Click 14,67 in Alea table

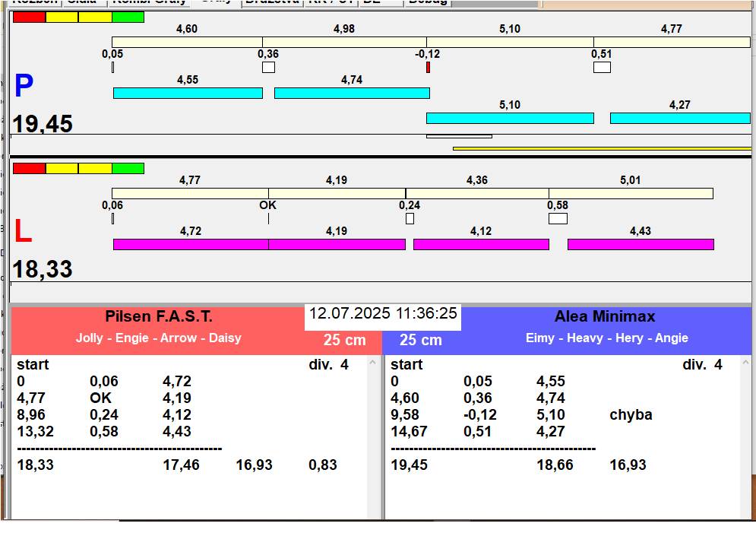409,431
